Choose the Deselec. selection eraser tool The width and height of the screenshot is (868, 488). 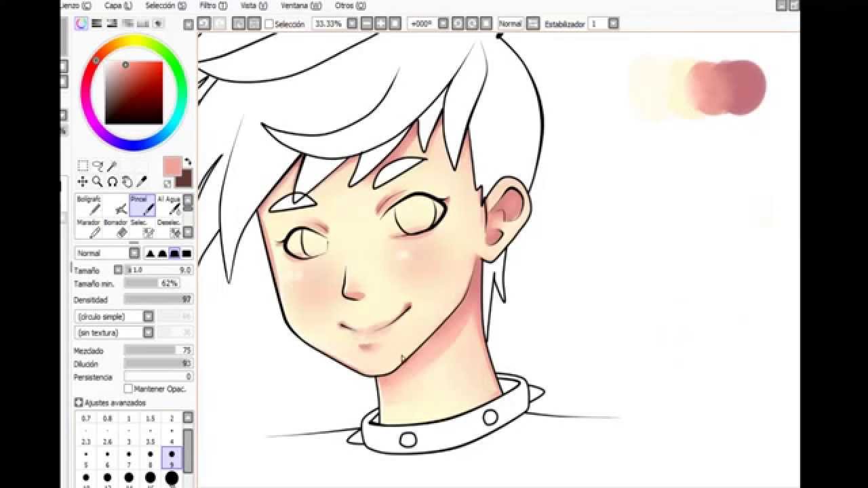click(x=169, y=229)
